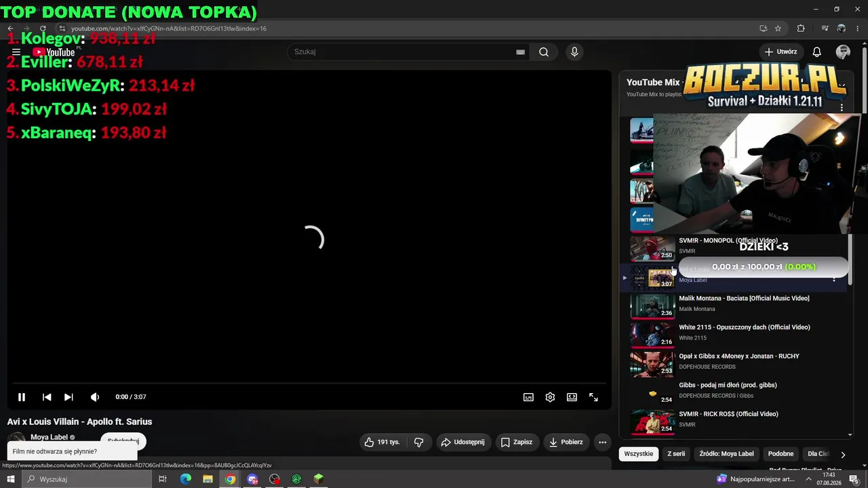
Task: Open Chrome media controls icon
Action: click(825, 28)
